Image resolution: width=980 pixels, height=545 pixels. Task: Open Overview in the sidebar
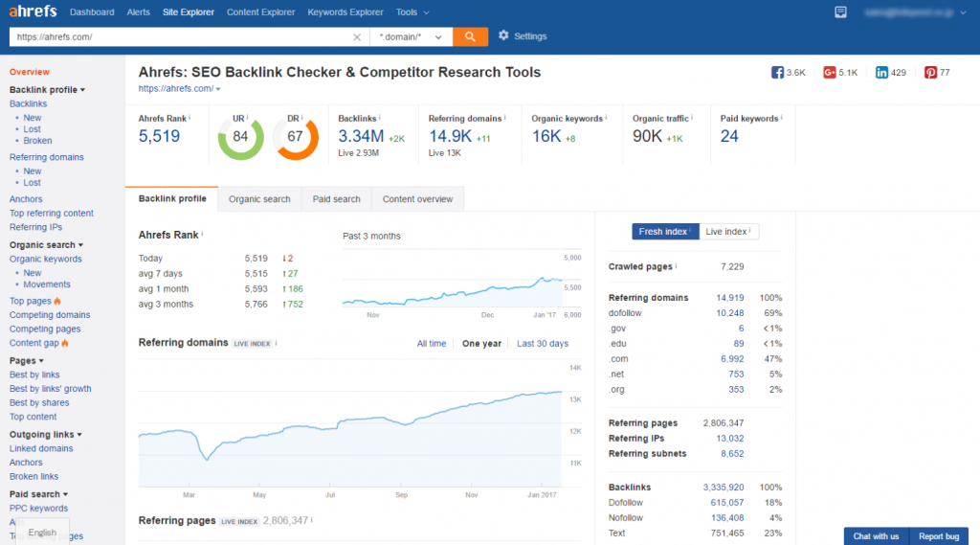30,72
